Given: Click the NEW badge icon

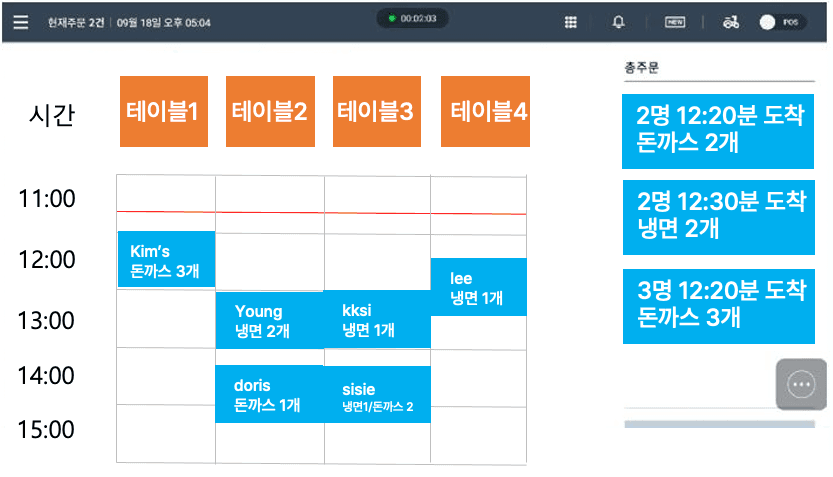Looking at the screenshot, I should pos(675,21).
